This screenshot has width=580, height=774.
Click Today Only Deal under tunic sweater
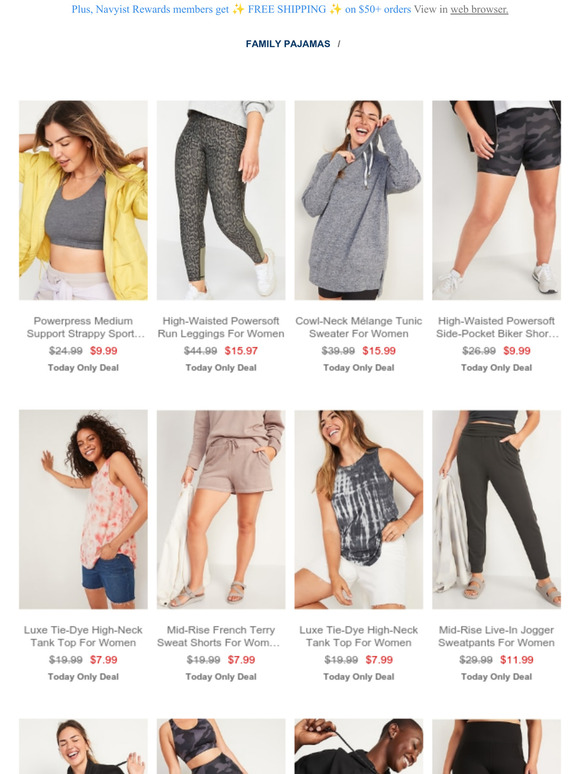click(359, 368)
